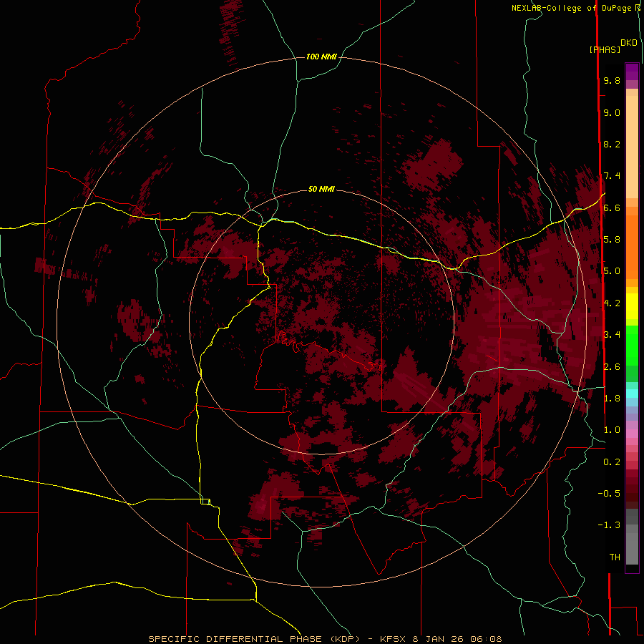Click the 5.0 legend value
644x644 pixels.
pyautogui.click(x=612, y=271)
